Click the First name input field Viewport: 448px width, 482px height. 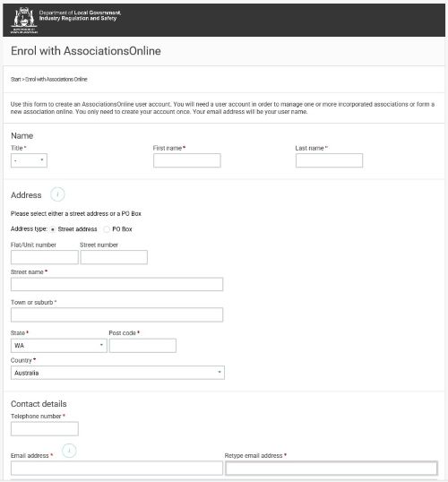[x=187, y=160]
